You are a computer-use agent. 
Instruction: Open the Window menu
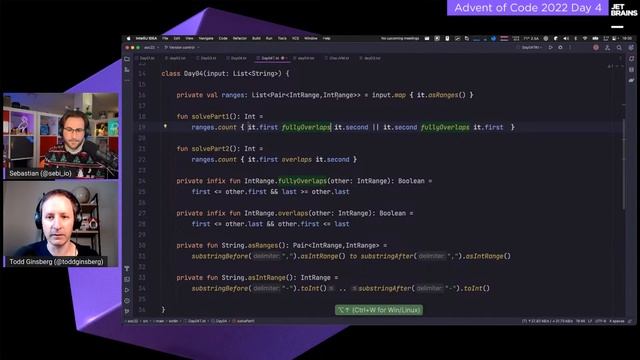coord(311,38)
